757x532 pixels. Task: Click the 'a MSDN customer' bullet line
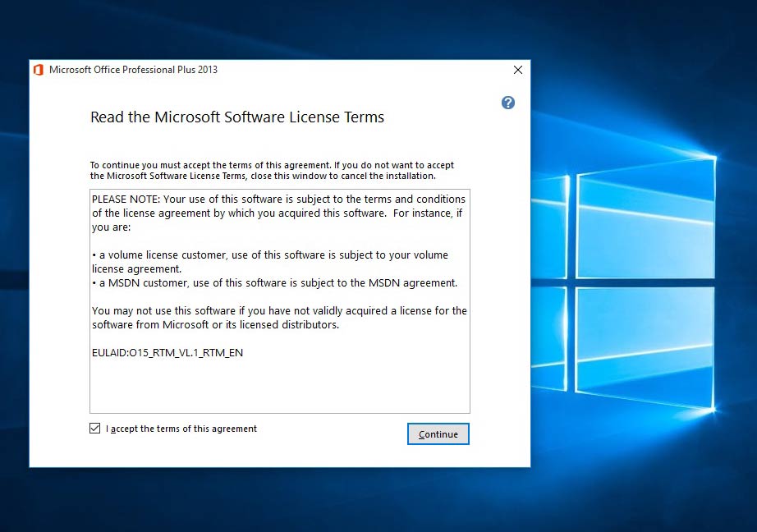pyautogui.click(x=275, y=283)
